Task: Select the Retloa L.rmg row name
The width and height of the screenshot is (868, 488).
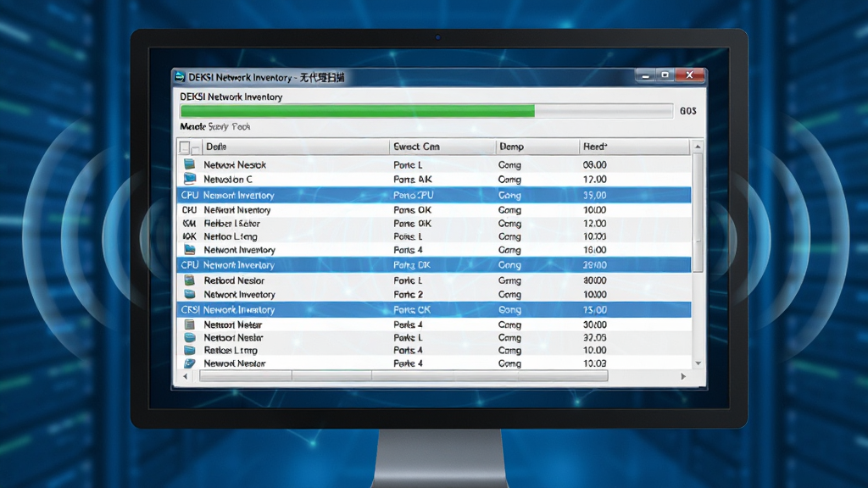Action: click(x=231, y=350)
